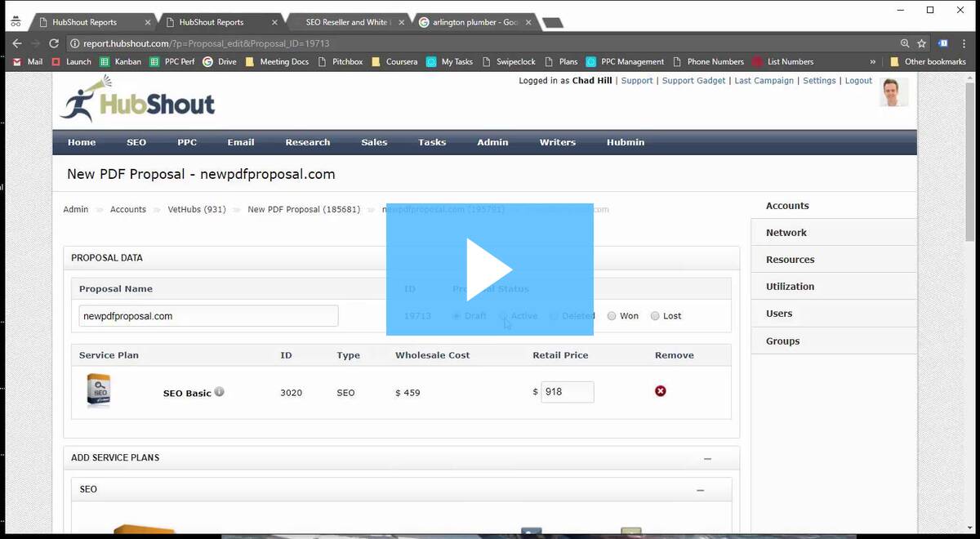This screenshot has width=980, height=539.
Task: Open the Email navigation menu
Action: click(x=241, y=142)
